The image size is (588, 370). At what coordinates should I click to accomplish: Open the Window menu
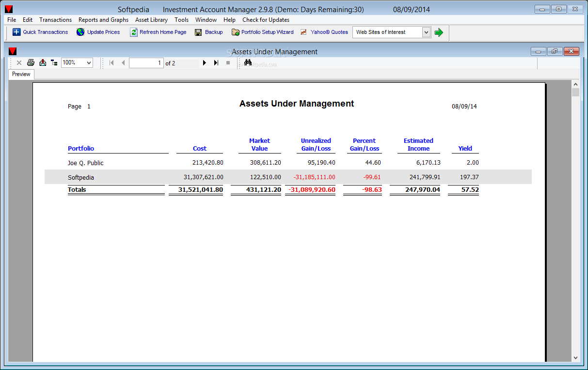(206, 20)
